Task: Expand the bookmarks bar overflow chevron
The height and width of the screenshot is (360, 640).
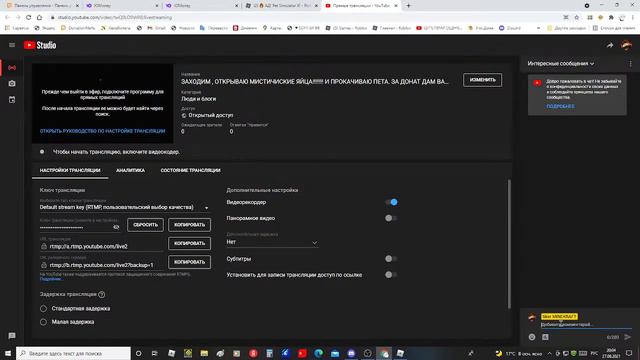Action: pos(538,28)
